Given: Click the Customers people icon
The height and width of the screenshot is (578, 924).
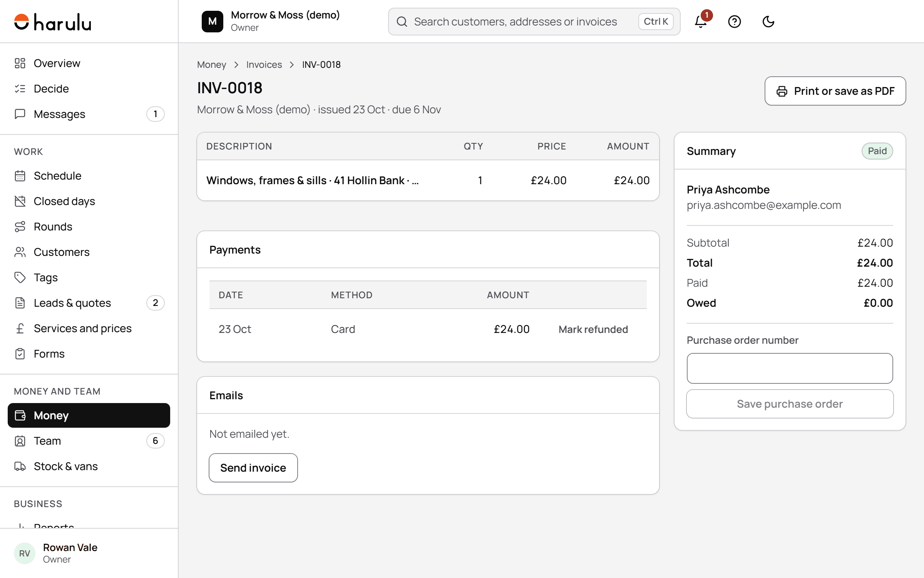Looking at the screenshot, I should click(20, 252).
